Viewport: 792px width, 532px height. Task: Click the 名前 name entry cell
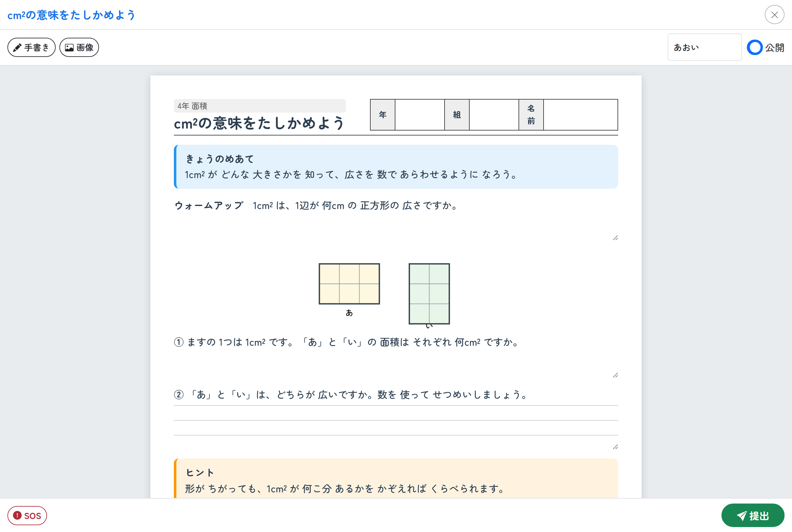(x=580, y=115)
